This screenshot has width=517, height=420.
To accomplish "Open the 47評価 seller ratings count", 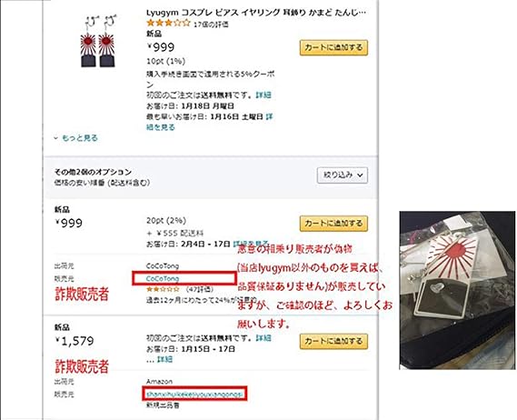I will coord(199,289).
